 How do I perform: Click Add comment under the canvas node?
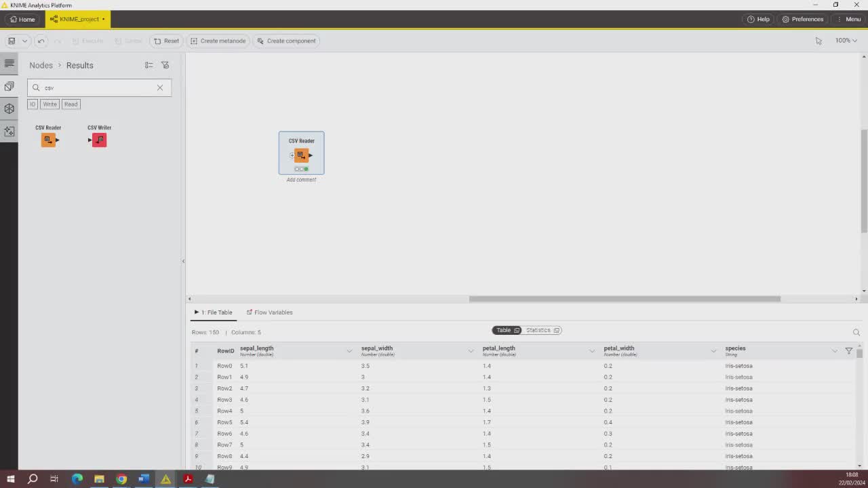point(301,180)
